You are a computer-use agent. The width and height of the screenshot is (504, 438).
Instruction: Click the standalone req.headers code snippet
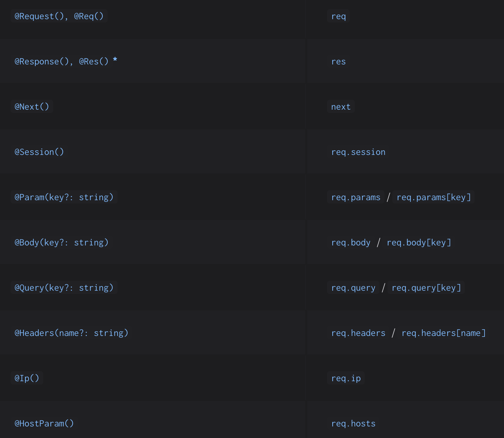[x=358, y=333]
